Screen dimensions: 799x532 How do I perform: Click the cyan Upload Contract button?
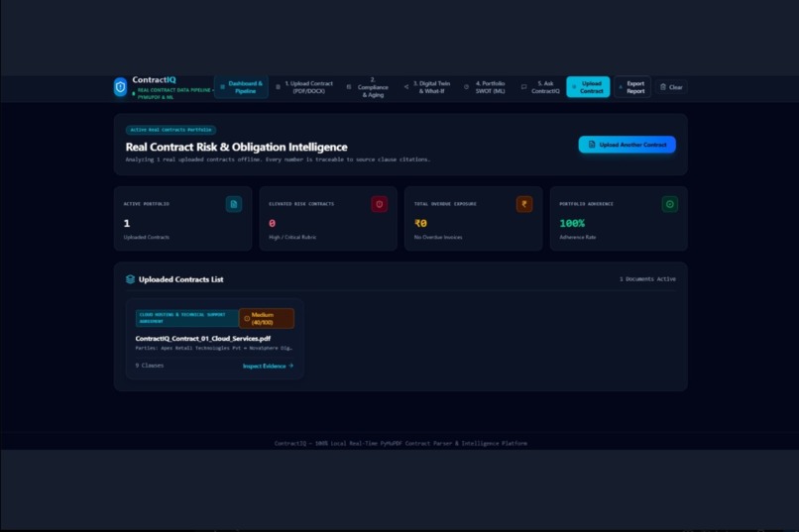click(x=588, y=87)
